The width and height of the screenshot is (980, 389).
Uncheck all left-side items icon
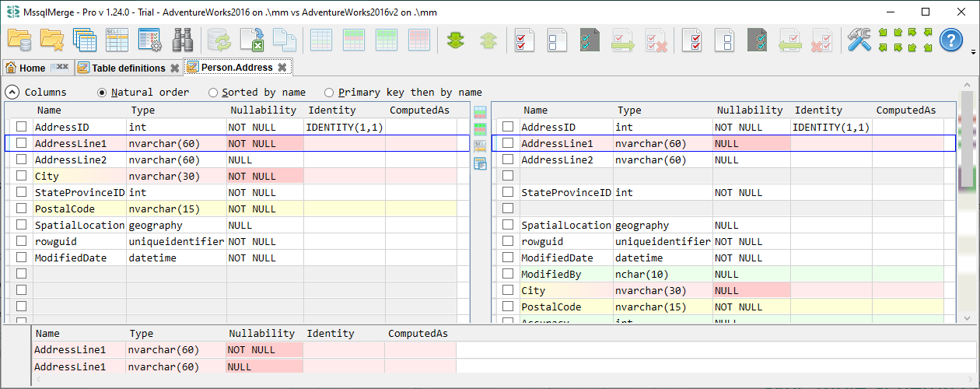pyautogui.click(x=558, y=40)
